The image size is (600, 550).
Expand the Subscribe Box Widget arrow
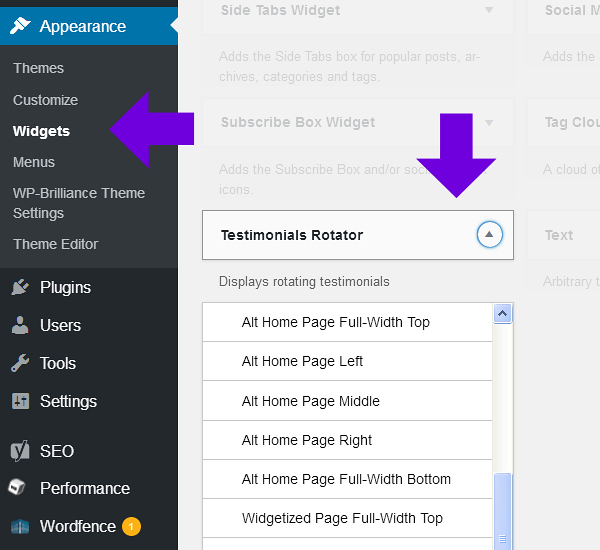(489, 123)
